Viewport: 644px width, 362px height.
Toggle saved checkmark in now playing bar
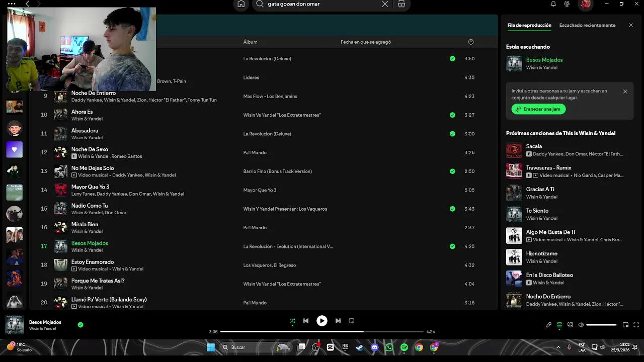(80, 325)
